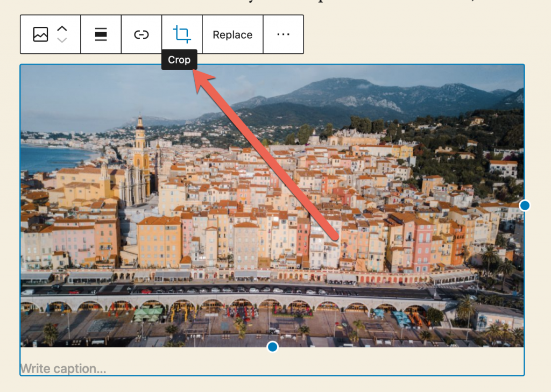
Task: Click the Replace button
Action: (x=232, y=34)
